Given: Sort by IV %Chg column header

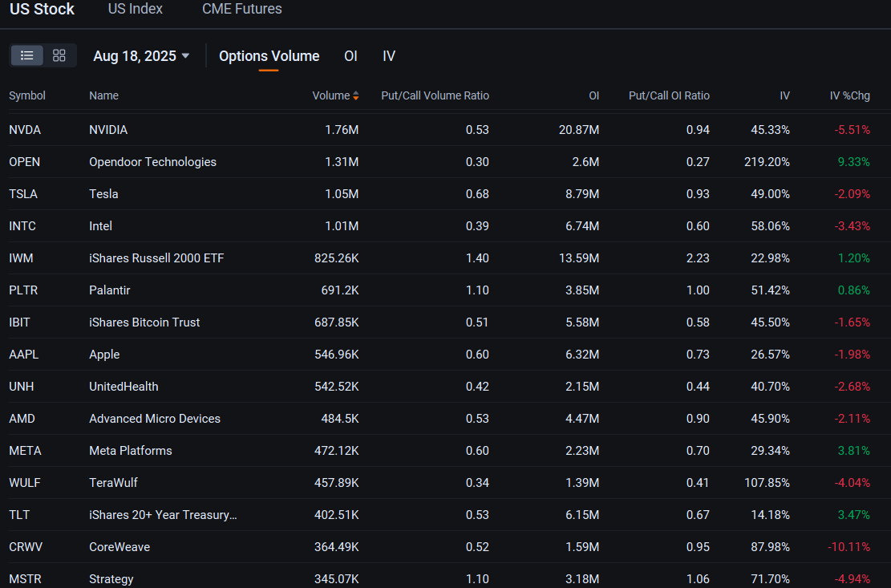Looking at the screenshot, I should [x=850, y=95].
